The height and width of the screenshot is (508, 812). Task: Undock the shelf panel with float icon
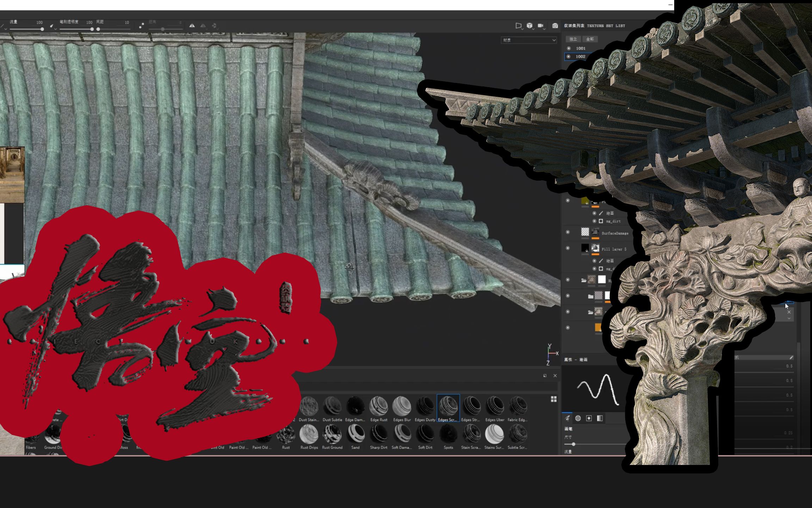(x=545, y=376)
